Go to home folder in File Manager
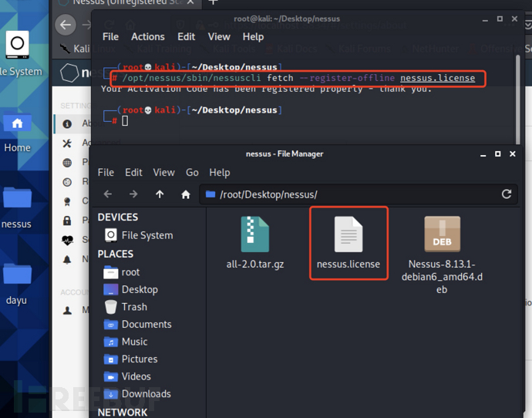The height and width of the screenshot is (418, 532). pyautogui.click(x=186, y=194)
